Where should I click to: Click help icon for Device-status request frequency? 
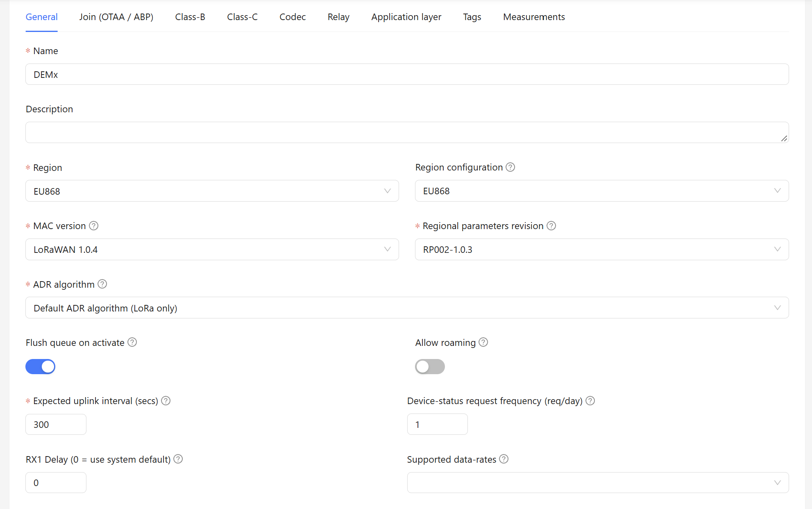pos(590,401)
